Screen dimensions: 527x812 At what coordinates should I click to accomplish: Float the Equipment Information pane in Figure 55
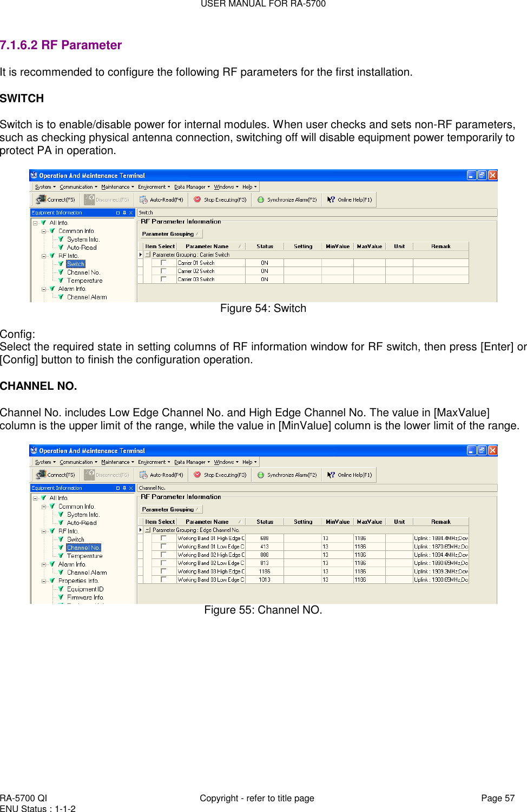(x=118, y=488)
